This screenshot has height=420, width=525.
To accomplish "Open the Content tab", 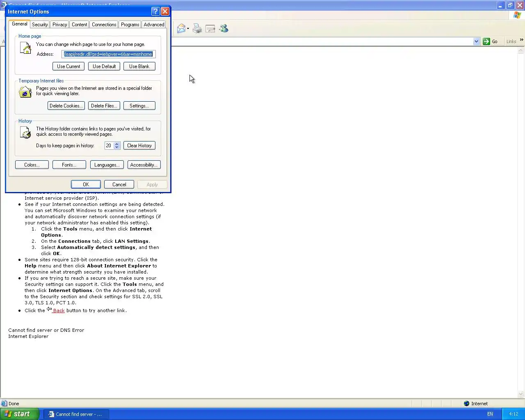I will point(79,25).
